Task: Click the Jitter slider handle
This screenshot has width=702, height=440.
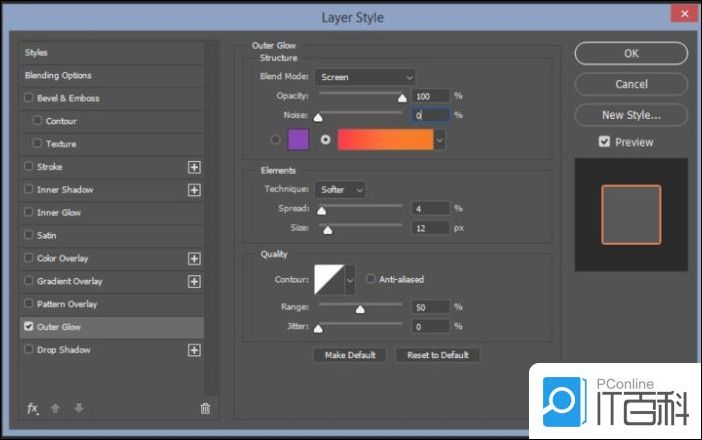Action: (x=318, y=329)
